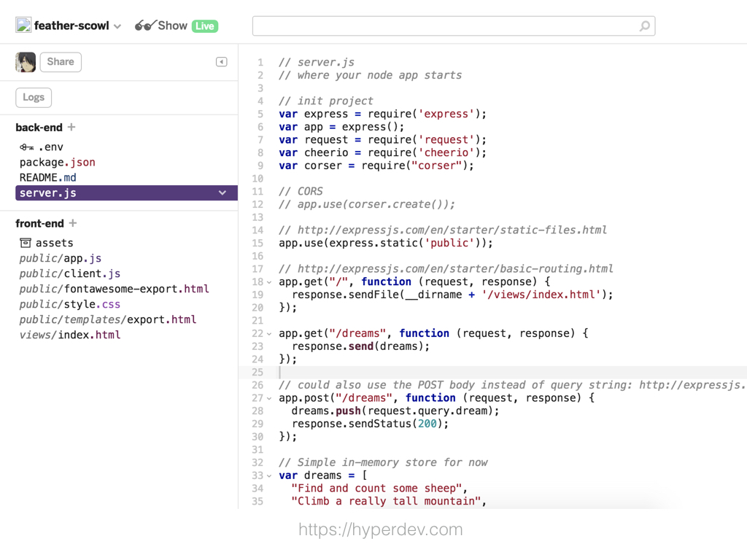Click "Find and count some sheep" string
Image resolution: width=747 pixels, height=560 pixels.
(x=377, y=489)
